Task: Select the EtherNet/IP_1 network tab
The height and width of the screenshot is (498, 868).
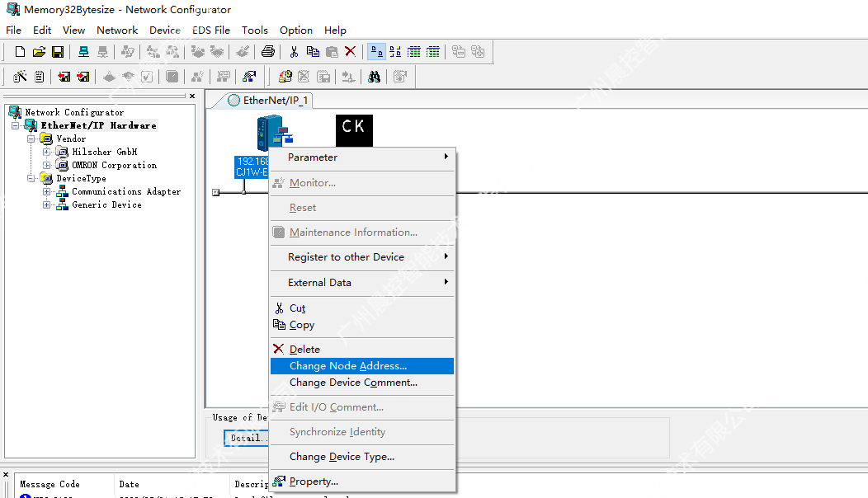Action: [268, 100]
